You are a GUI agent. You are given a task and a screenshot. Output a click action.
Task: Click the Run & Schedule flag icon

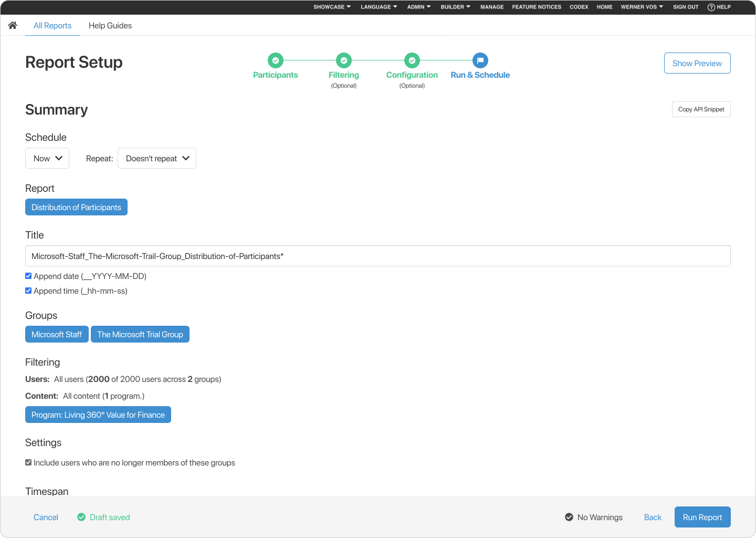(480, 60)
